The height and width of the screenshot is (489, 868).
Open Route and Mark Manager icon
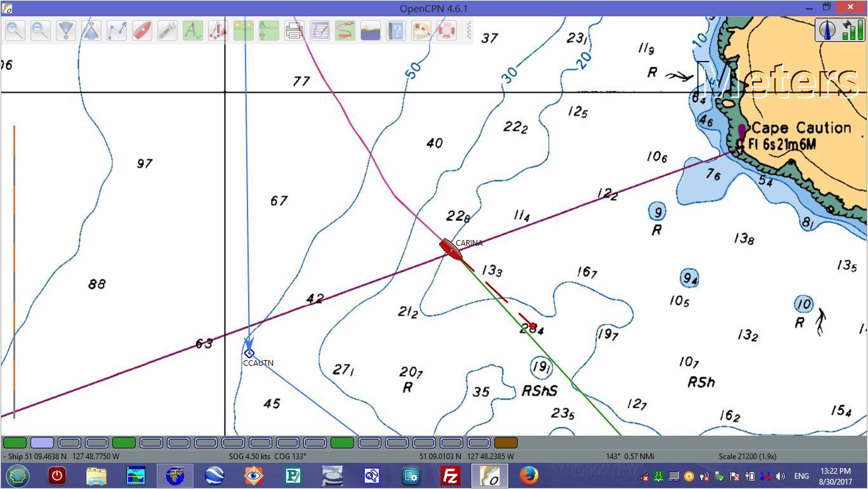(x=320, y=30)
